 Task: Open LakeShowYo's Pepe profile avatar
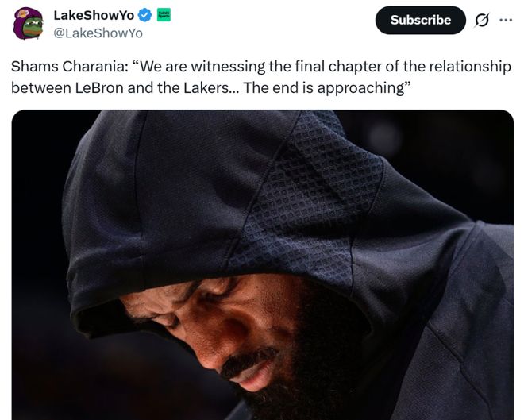[29, 23]
